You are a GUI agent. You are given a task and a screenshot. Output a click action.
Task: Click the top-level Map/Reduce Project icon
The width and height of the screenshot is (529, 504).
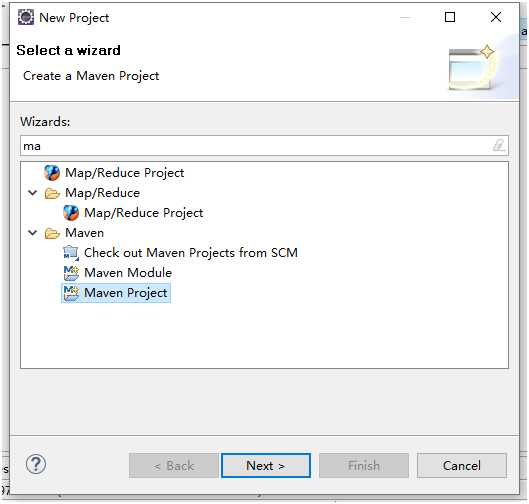52,173
